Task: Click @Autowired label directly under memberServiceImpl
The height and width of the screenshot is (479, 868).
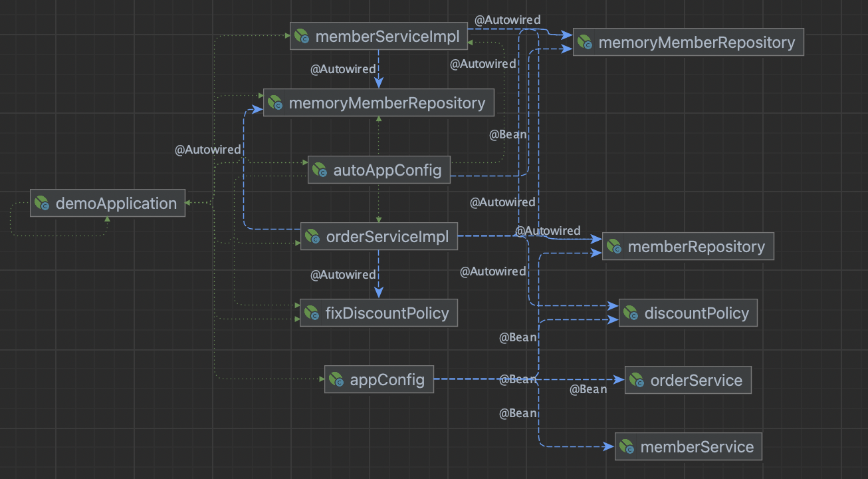Action: (x=344, y=69)
